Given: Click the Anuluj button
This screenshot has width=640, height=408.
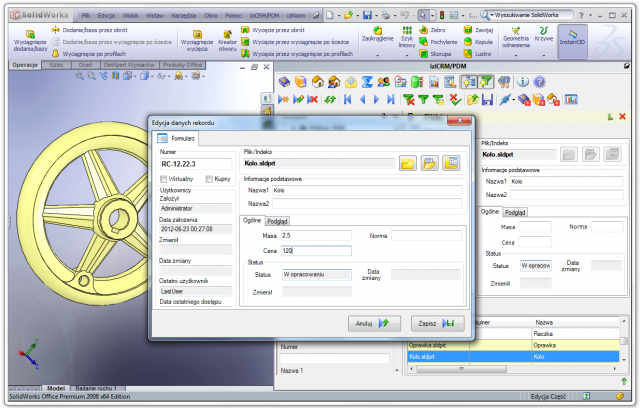Looking at the screenshot, I should [x=374, y=324].
